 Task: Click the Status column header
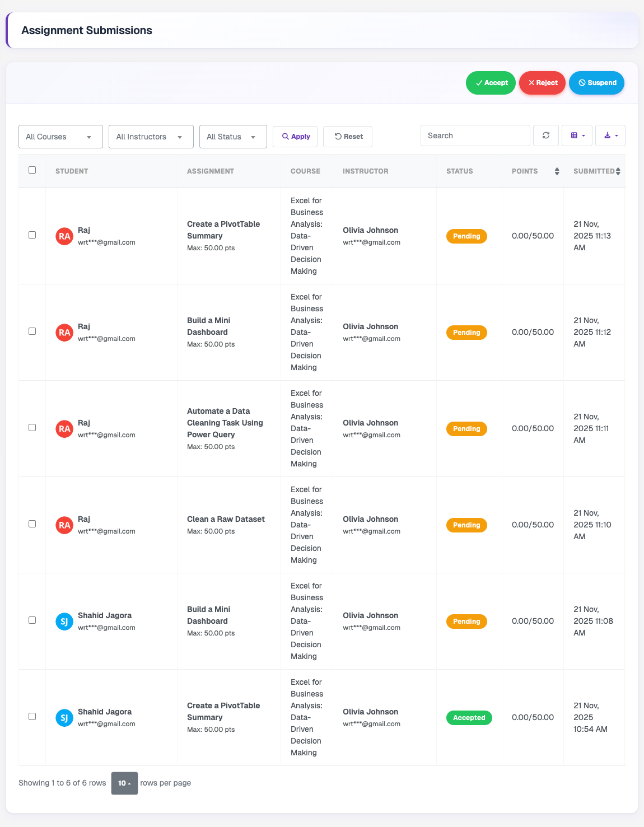click(460, 171)
